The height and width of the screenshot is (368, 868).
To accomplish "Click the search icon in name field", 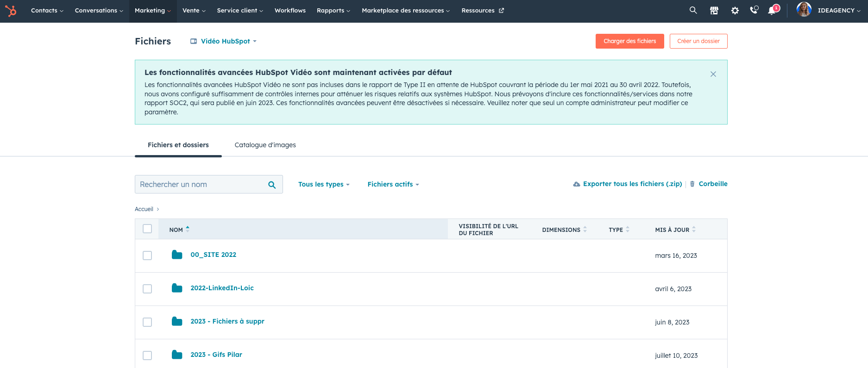I will [272, 185].
